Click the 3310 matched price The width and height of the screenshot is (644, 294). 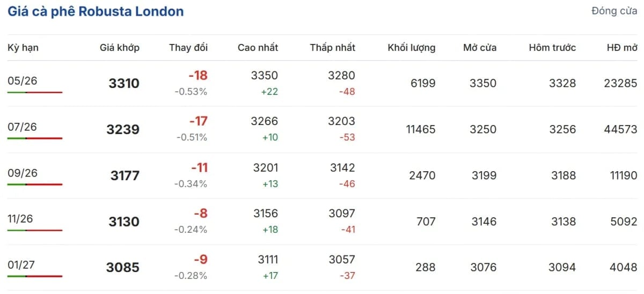pos(123,84)
